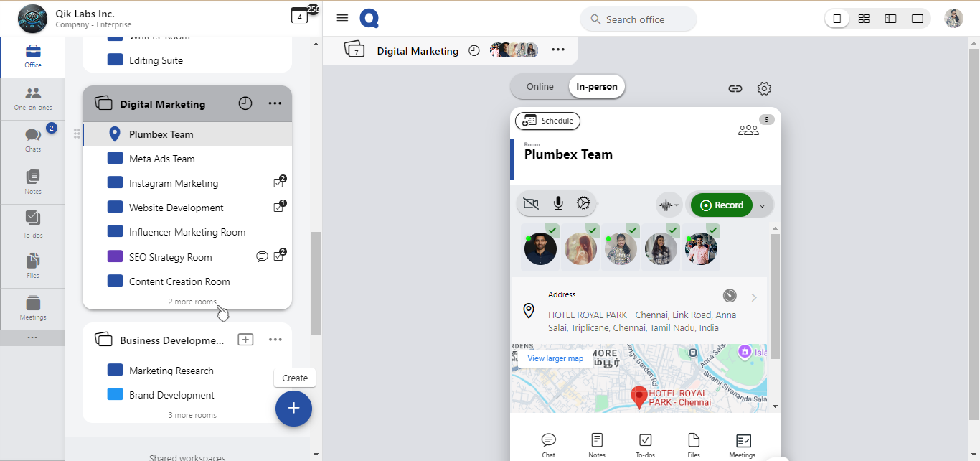Open the SEO Strategy Room

click(170, 257)
